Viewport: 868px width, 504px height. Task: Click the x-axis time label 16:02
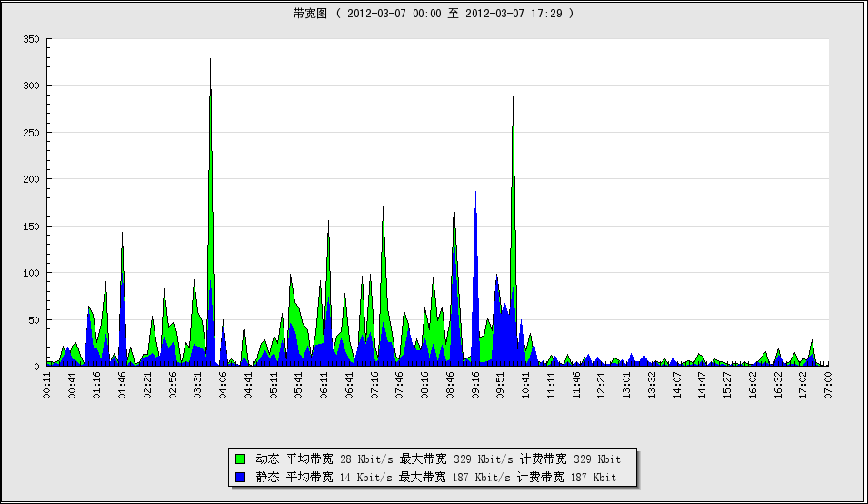tap(753, 385)
